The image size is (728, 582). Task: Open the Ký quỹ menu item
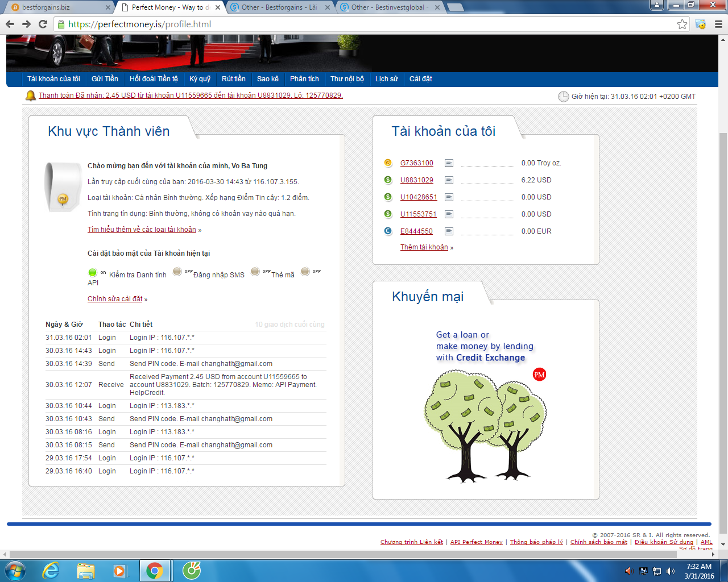tap(200, 79)
